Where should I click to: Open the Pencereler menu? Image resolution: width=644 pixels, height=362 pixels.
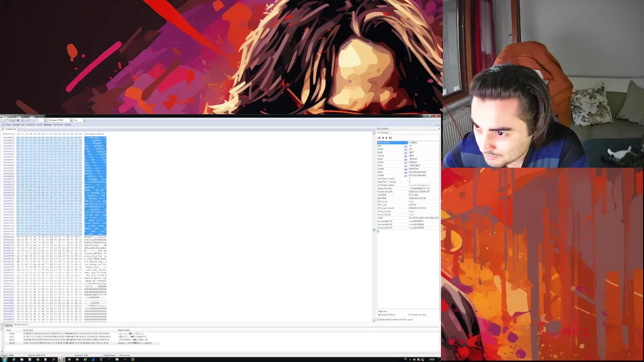pyautogui.click(x=58, y=125)
